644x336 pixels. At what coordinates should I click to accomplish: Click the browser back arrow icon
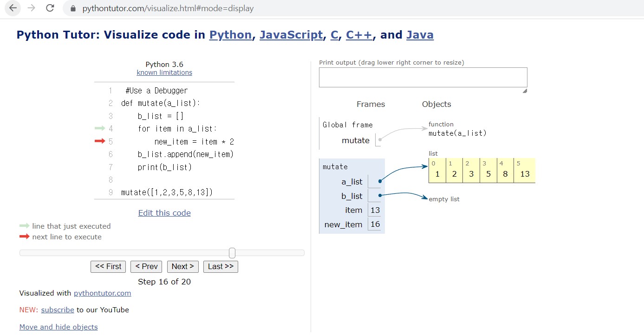point(13,8)
